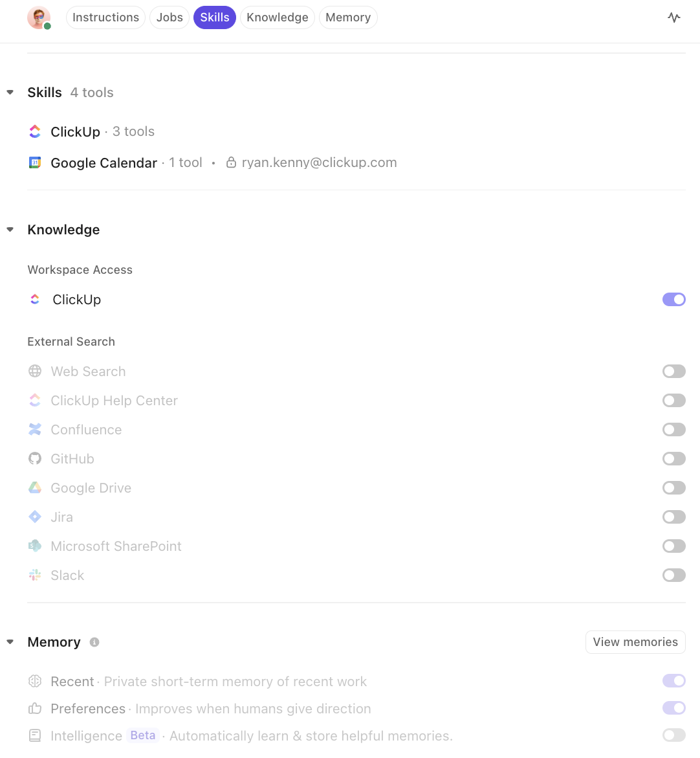700x758 pixels.
Task: Disable ClickUp workspace access toggle
Action: [x=673, y=300]
